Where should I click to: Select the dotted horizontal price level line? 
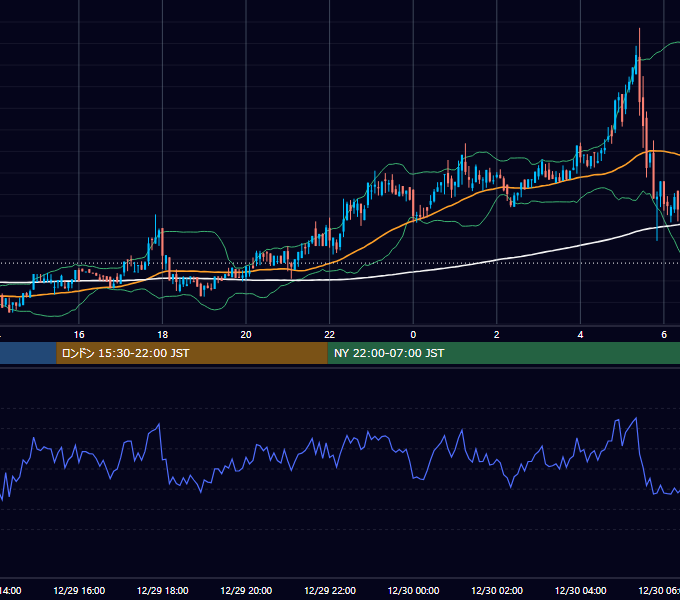click(340, 263)
